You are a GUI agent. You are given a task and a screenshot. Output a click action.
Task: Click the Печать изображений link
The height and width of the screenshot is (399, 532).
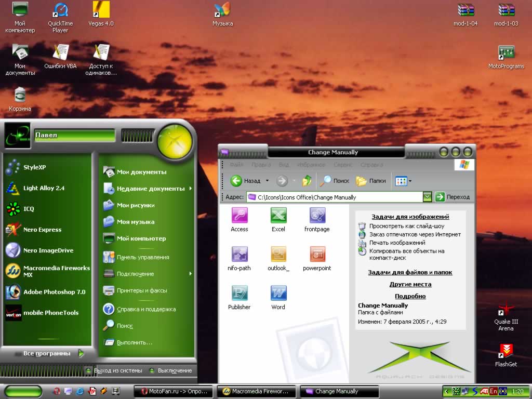point(397,243)
